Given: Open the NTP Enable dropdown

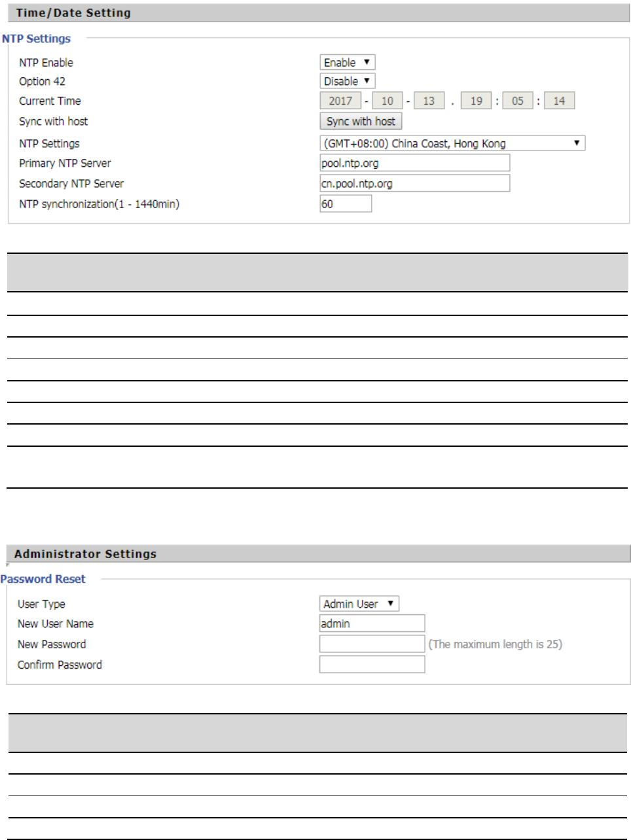Looking at the screenshot, I should point(347,62).
